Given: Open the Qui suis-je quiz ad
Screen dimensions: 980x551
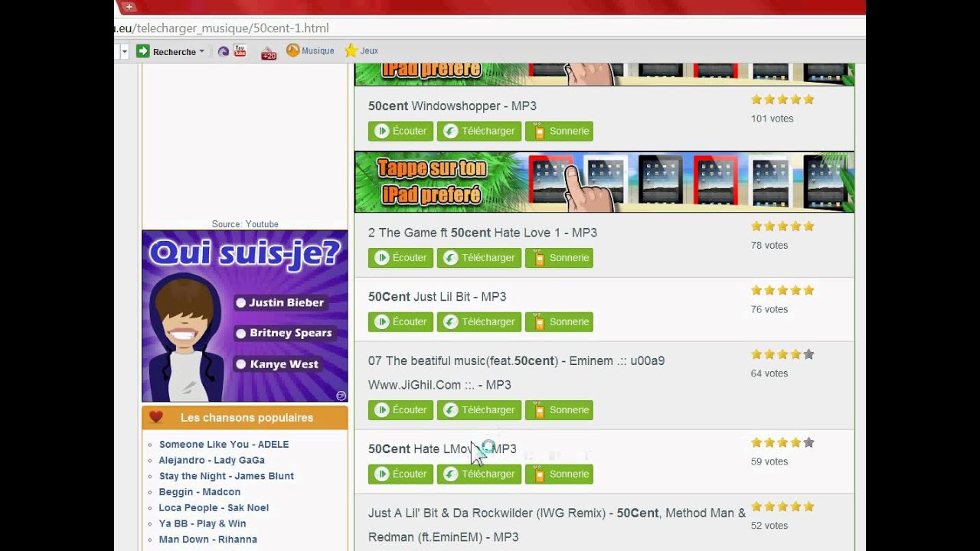Looking at the screenshot, I should [245, 316].
